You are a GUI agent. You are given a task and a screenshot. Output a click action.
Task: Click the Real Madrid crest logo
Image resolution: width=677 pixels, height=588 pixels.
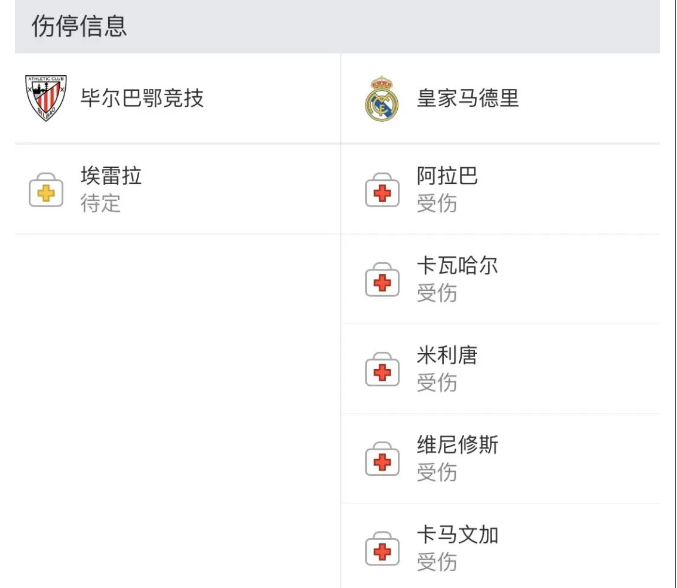382,99
